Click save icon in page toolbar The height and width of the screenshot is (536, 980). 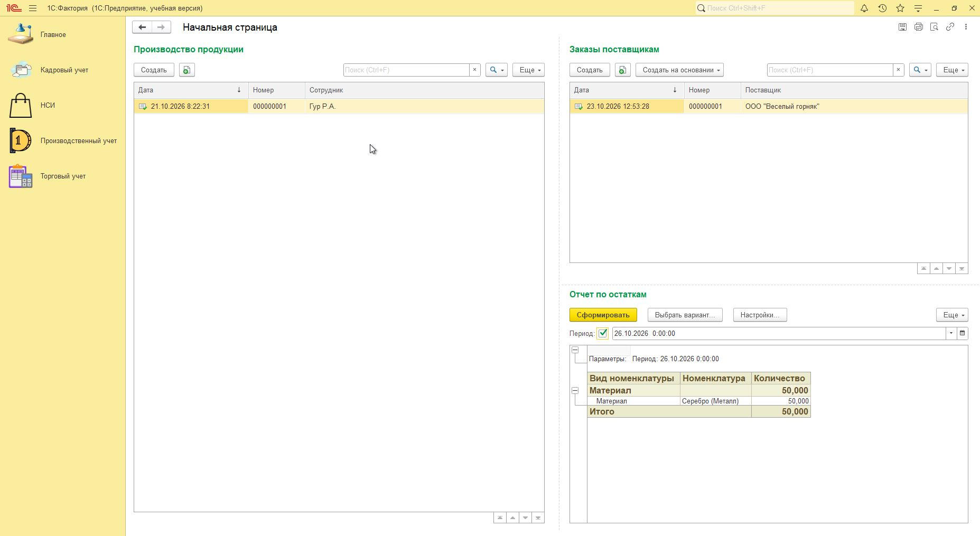[x=902, y=27]
